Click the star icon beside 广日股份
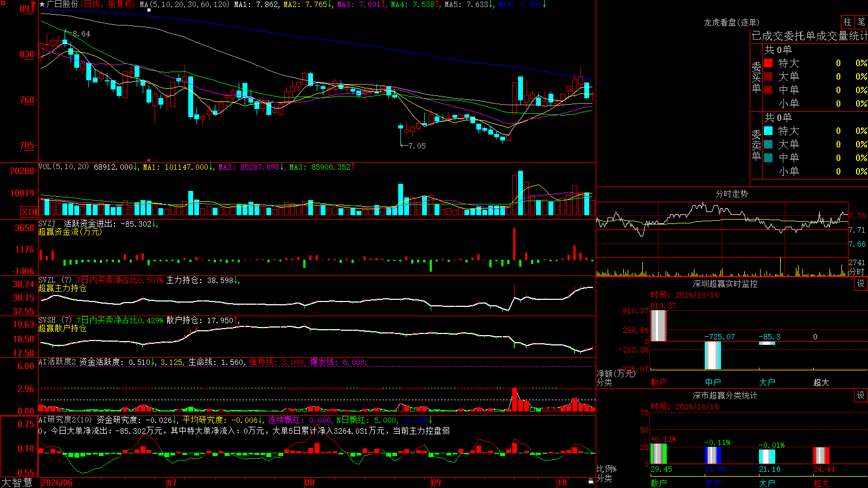This screenshot has height=488, width=868. pyautogui.click(x=42, y=4)
